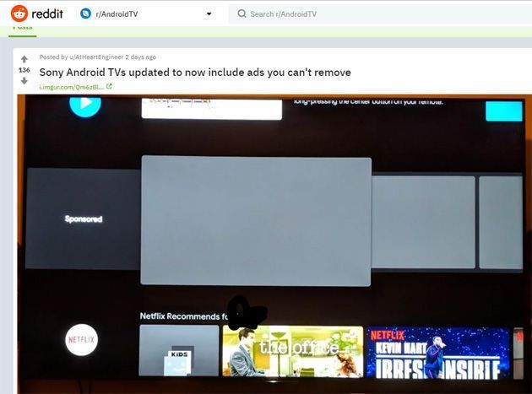Viewport: 532px width, 394px height.
Task: Click the r/AndroidTV community icon
Action: 85,13
